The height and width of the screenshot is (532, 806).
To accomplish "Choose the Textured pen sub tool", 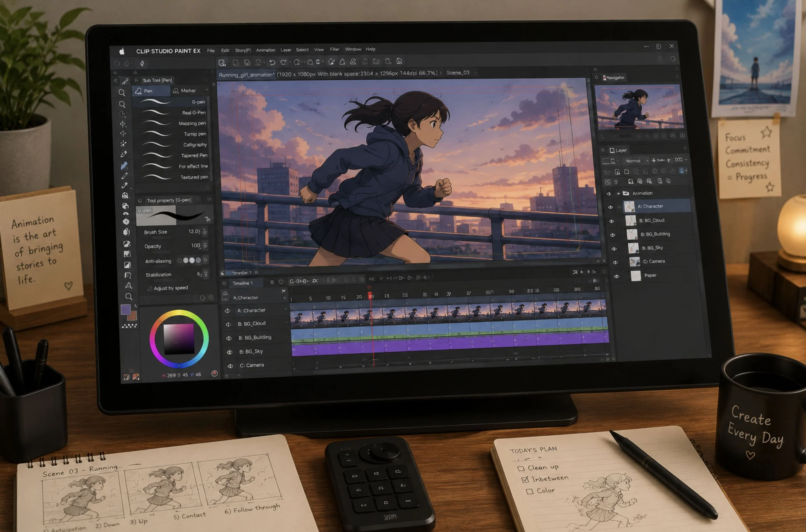I will point(174,177).
